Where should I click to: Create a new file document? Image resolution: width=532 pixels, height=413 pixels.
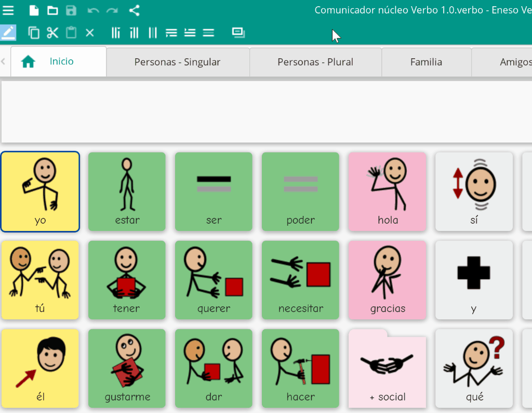[x=34, y=10]
